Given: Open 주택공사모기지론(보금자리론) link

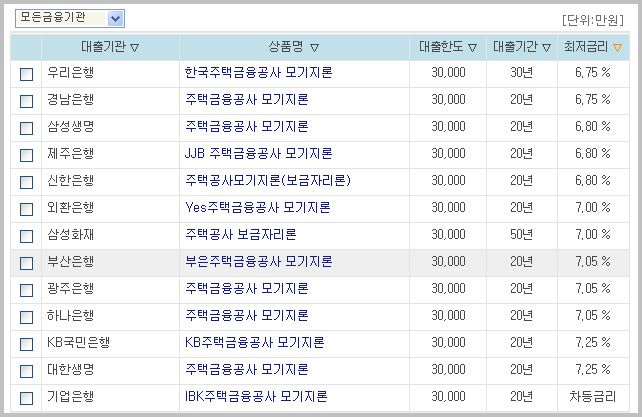Looking at the screenshot, I should point(268,181).
